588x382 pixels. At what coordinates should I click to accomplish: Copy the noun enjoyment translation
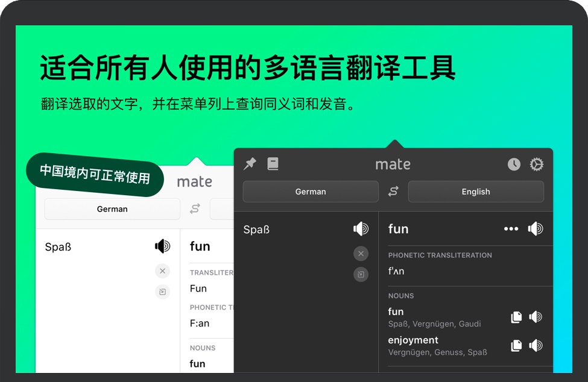coord(516,345)
